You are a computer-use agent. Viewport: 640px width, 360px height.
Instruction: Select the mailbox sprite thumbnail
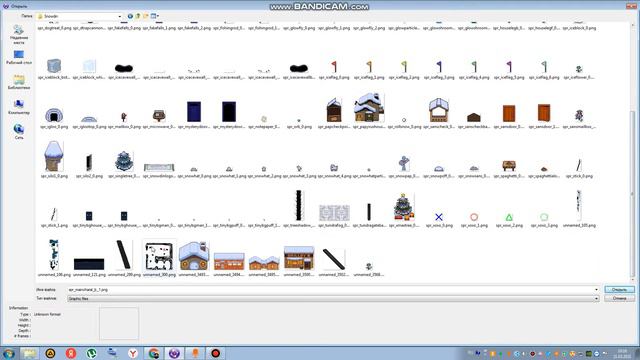[124, 117]
